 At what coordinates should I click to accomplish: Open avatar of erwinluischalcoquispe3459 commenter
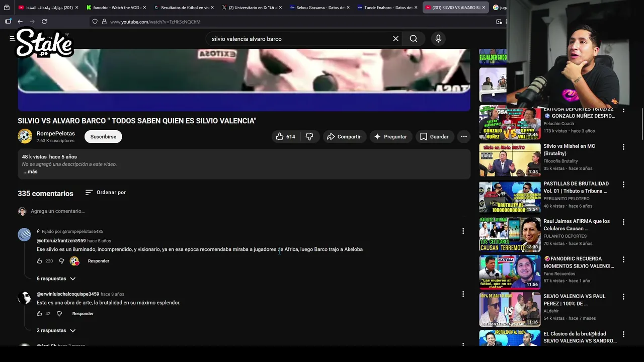point(24,298)
